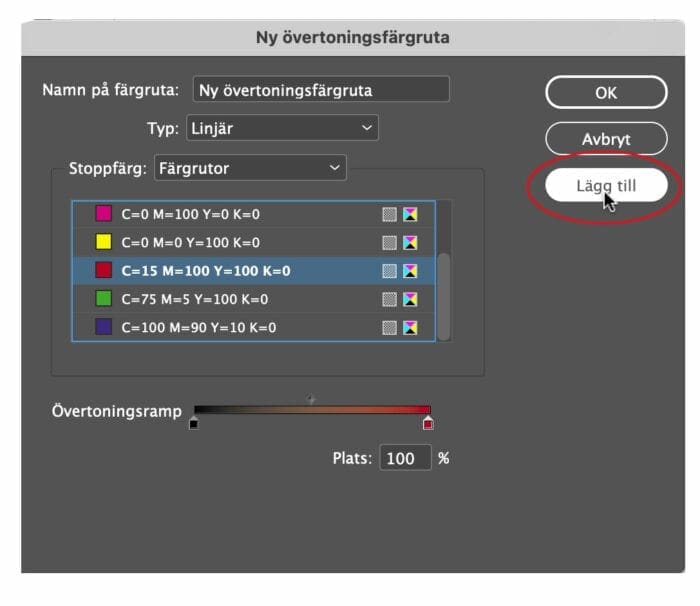Click the Avbryt button
This screenshot has width=700, height=606.
point(606,139)
